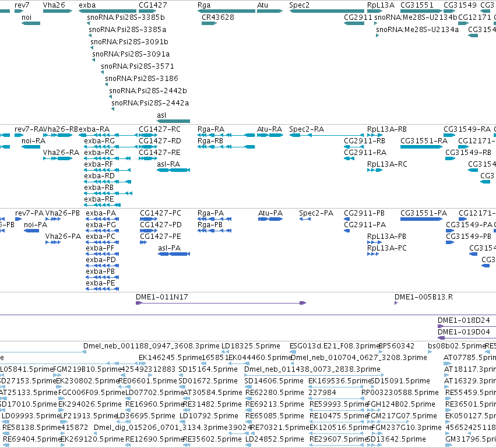This screenshot has height=448, width=496.
Task: Open the exba-RF transcript label
Action: 99,164
